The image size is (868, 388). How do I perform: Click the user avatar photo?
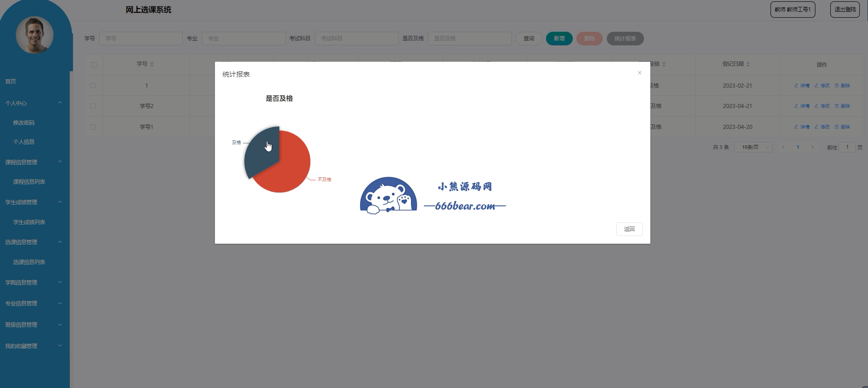pos(34,35)
